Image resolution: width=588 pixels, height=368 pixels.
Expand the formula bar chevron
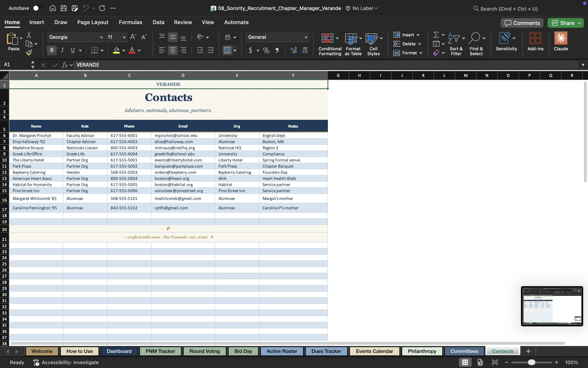coord(583,65)
